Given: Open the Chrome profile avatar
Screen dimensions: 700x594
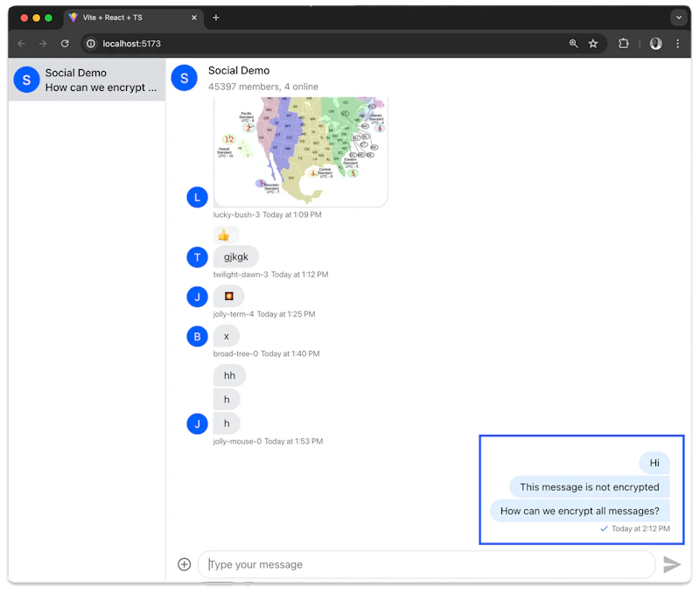Looking at the screenshot, I should point(655,44).
